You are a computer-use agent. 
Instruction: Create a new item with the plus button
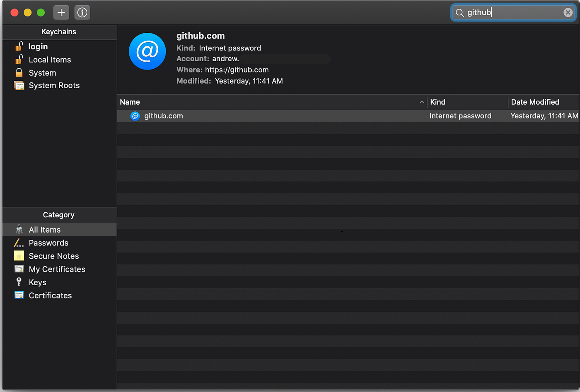tap(61, 12)
